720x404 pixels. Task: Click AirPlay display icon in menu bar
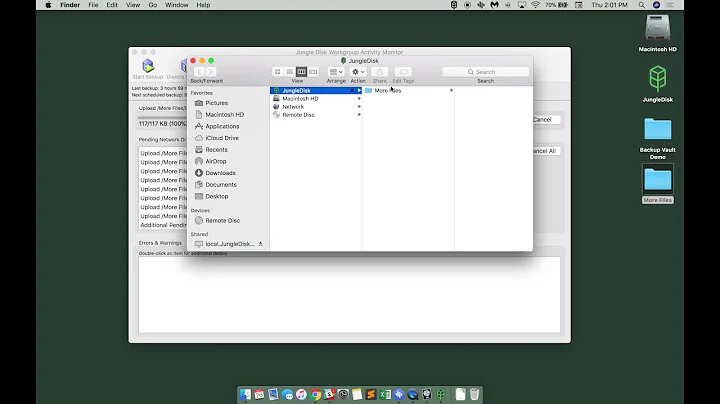click(x=522, y=5)
